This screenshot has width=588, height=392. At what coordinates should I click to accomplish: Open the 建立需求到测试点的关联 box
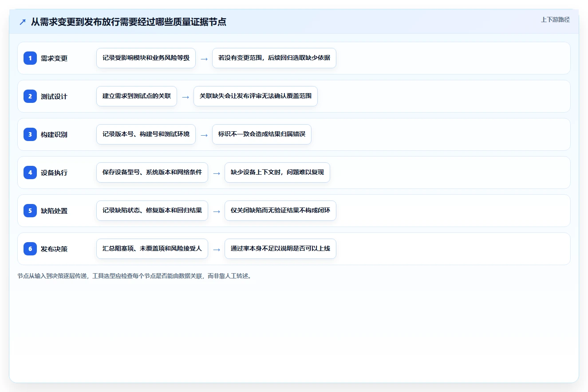[137, 96]
